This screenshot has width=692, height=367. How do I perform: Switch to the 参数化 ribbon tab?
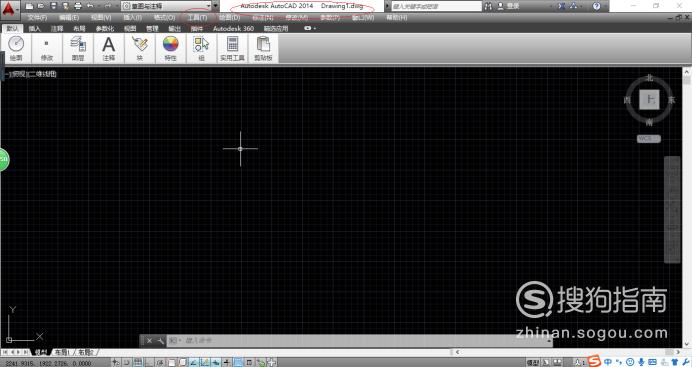[105, 28]
